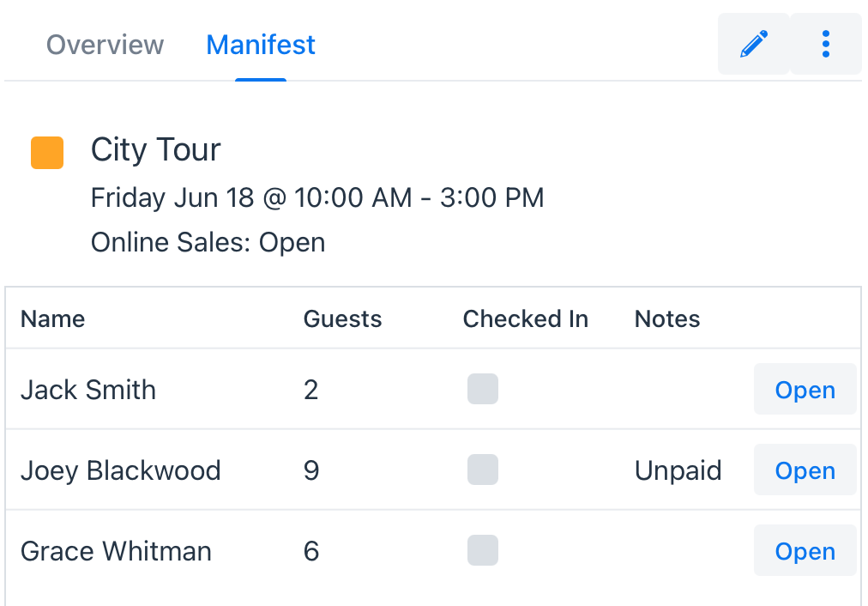This screenshot has width=868, height=606.
Task: Click the City Tour title
Action: 155,149
